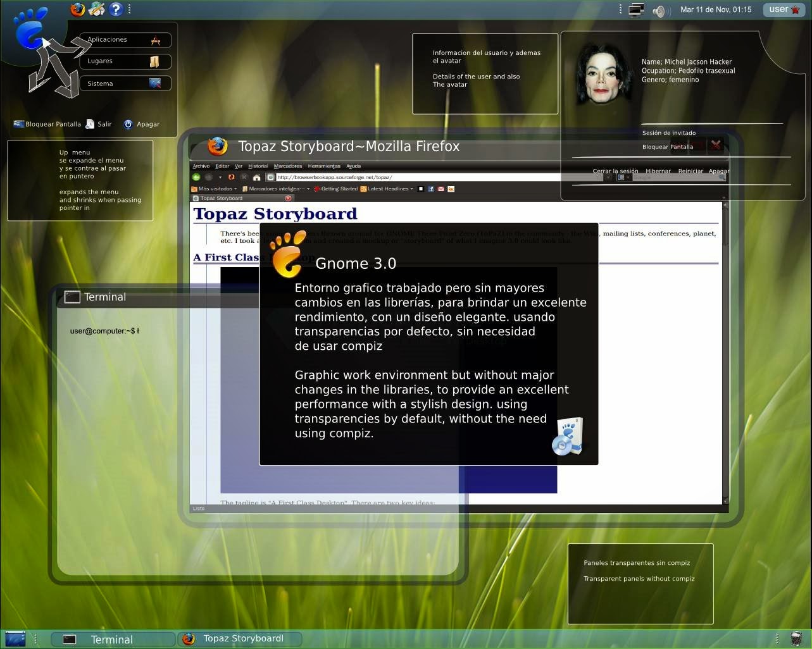Click the Firefox home button

click(256, 177)
